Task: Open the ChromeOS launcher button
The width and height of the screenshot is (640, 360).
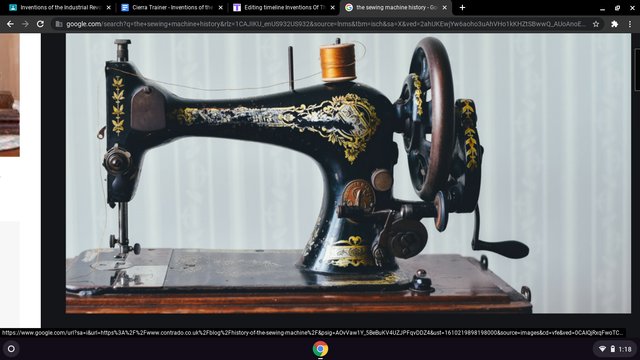Action: tap(11, 349)
